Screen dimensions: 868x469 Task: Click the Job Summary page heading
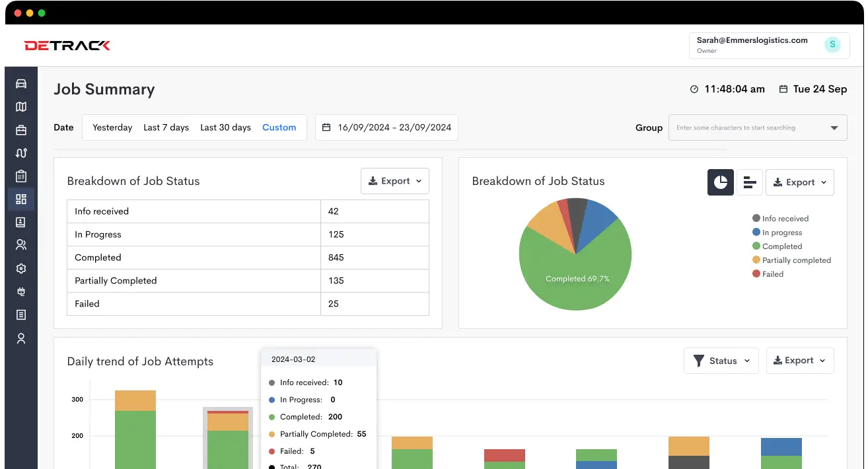click(x=104, y=89)
